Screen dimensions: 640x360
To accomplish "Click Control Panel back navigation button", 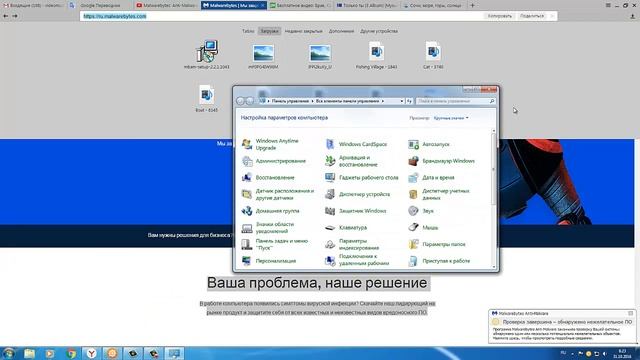I will (240, 101).
